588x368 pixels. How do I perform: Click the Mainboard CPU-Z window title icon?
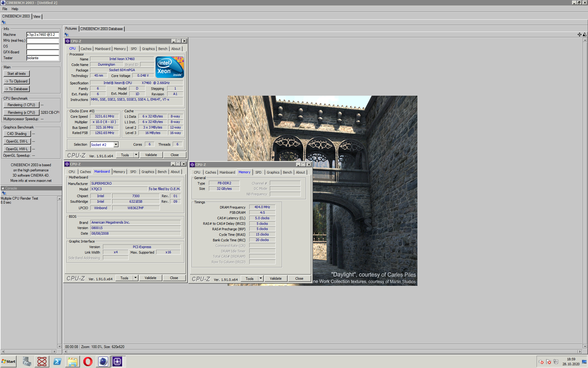(x=67, y=164)
